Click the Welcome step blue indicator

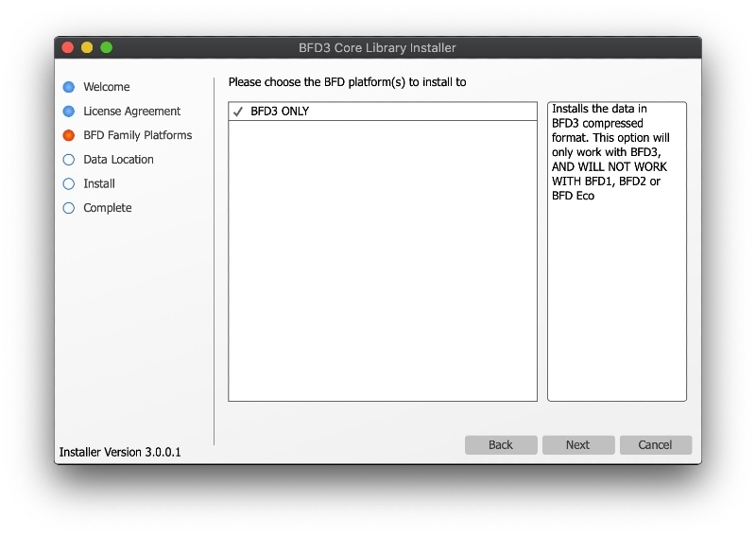[69, 87]
